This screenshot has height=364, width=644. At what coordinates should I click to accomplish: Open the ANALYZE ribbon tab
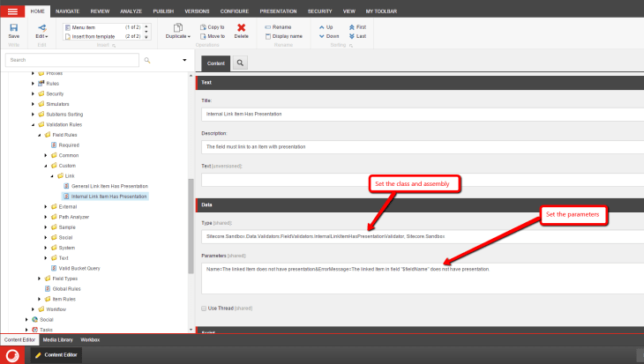click(x=131, y=11)
